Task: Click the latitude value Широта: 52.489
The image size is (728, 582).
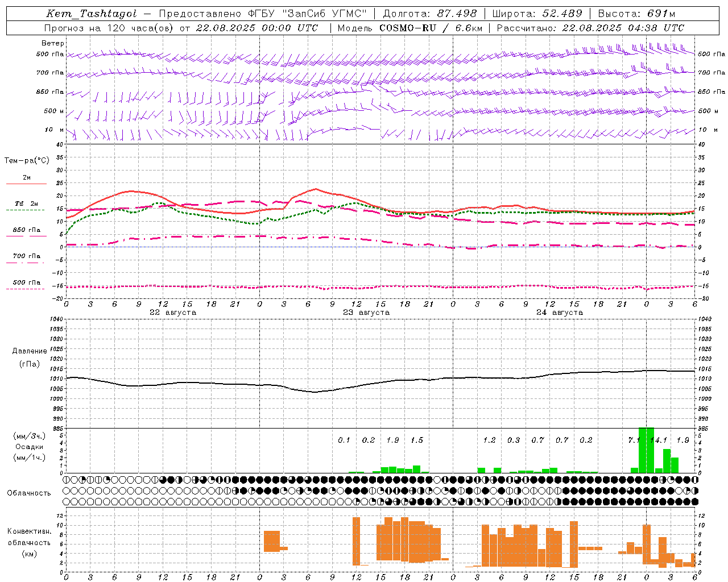Action: (x=537, y=14)
